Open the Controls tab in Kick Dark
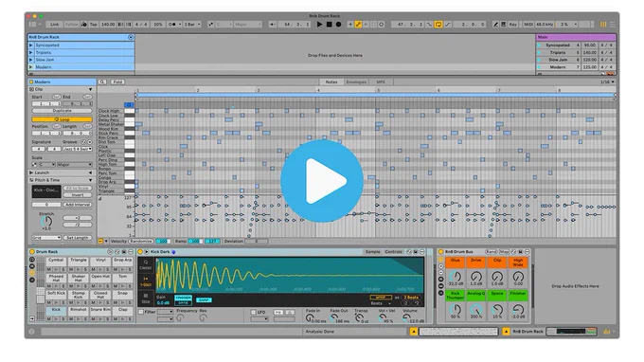 click(x=393, y=251)
